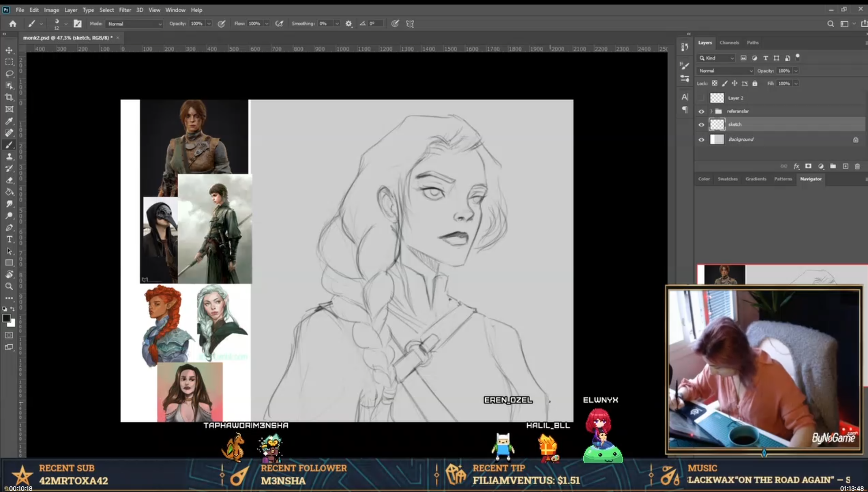868x492 pixels.
Task: Open layer Opacity dropdown arrow
Action: [796, 71]
